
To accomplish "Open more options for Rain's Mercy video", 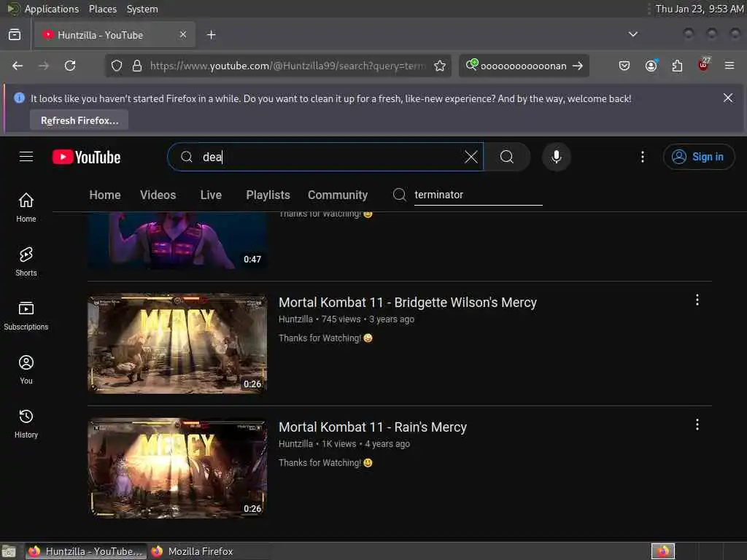I will [x=697, y=425].
